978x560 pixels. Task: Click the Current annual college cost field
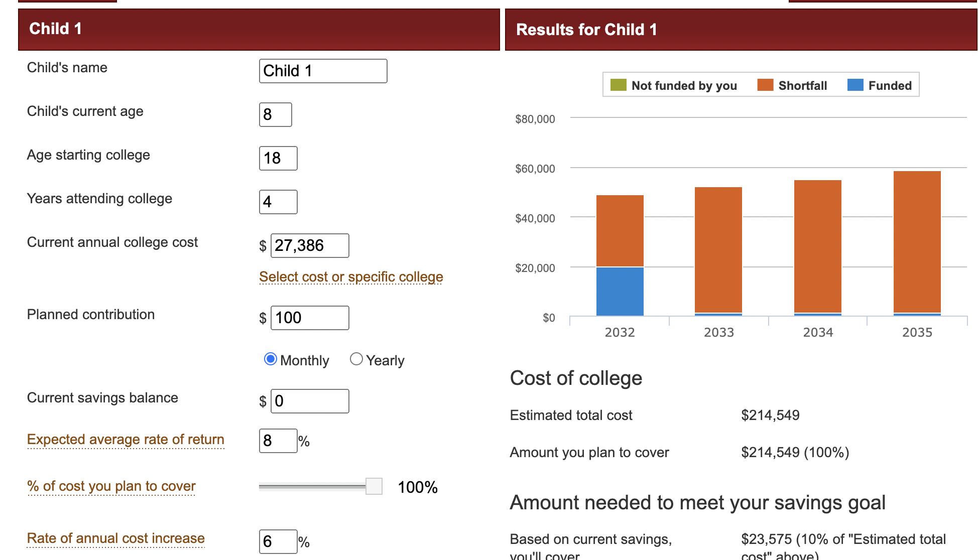coord(310,245)
